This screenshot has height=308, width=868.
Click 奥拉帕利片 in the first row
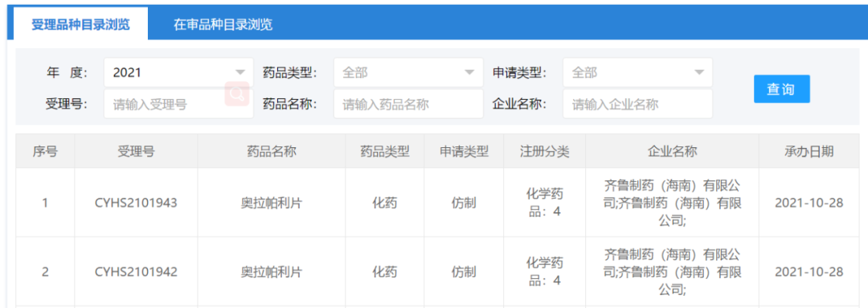pos(272,203)
